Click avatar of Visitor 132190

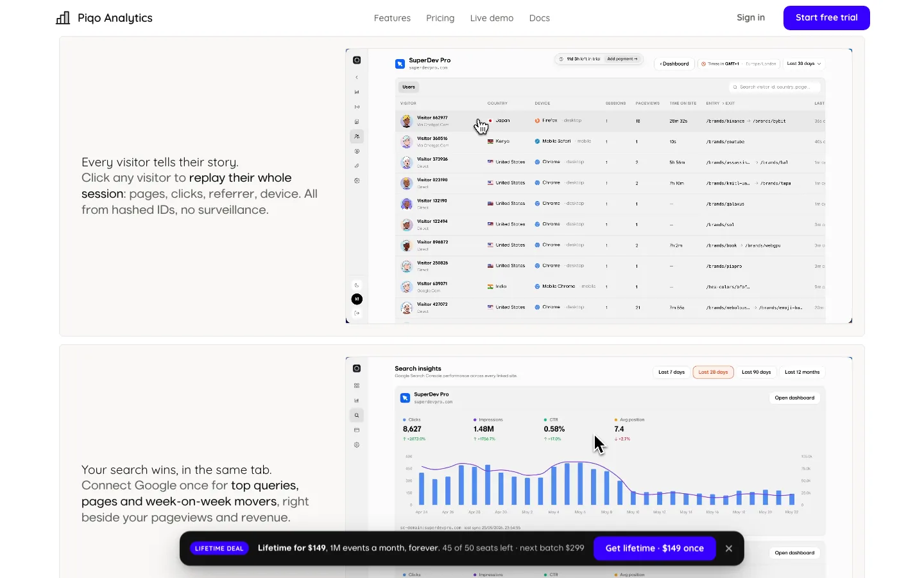click(x=406, y=204)
